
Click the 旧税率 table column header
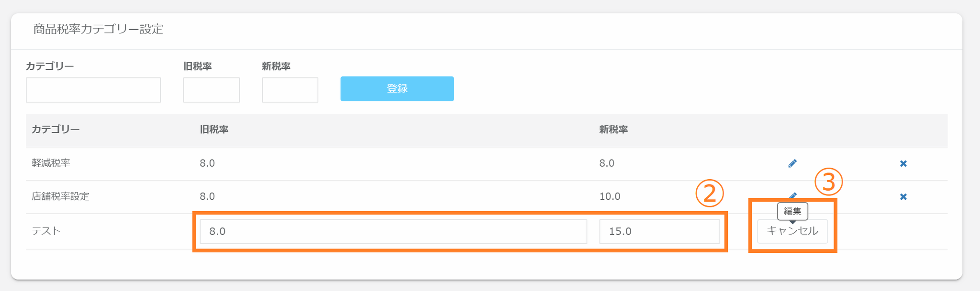pyautogui.click(x=214, y=129)
